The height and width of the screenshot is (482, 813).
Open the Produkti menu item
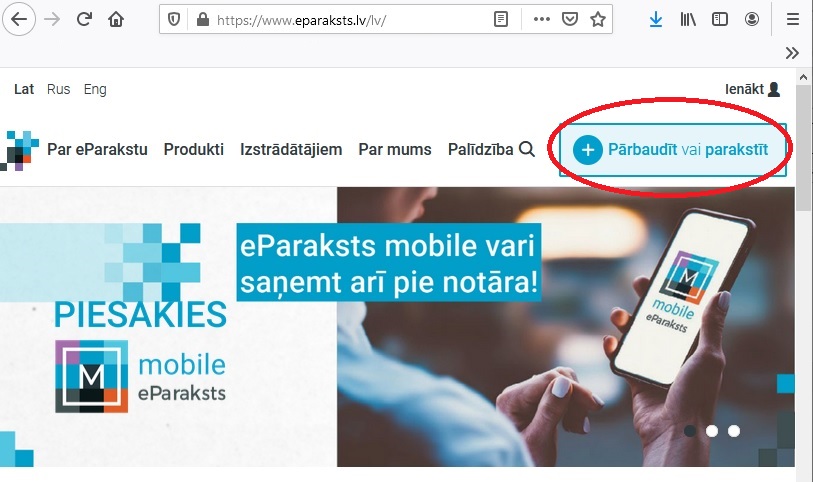(x=194, y=149)
